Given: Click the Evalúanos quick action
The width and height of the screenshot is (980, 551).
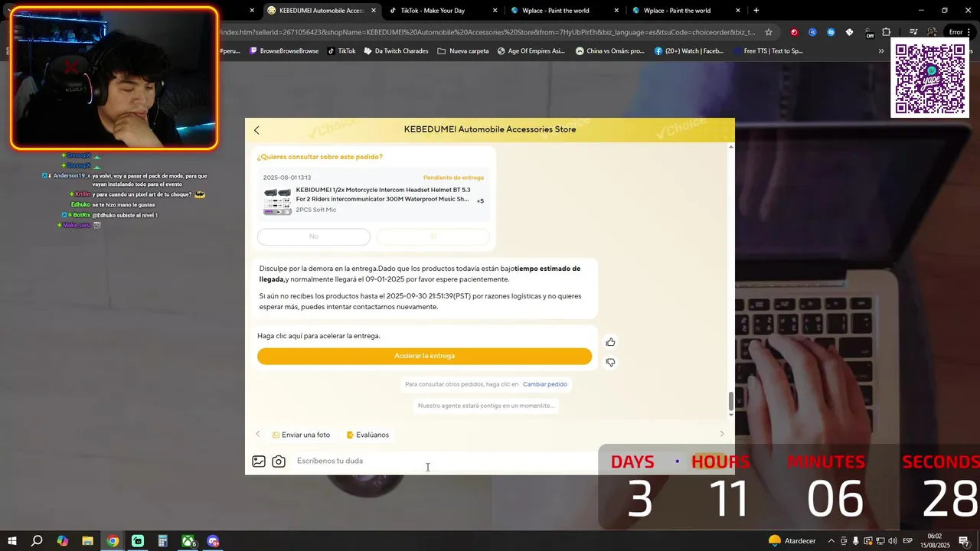Looking at the screenshot, I should point(367,435).
